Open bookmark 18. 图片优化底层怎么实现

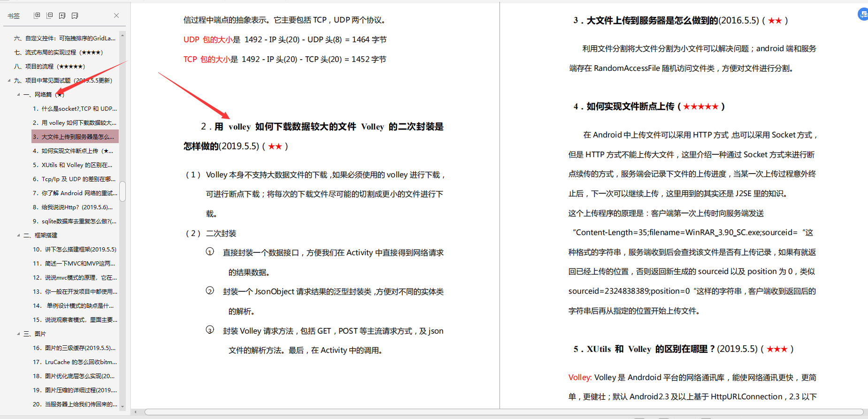tap(74, 376)
